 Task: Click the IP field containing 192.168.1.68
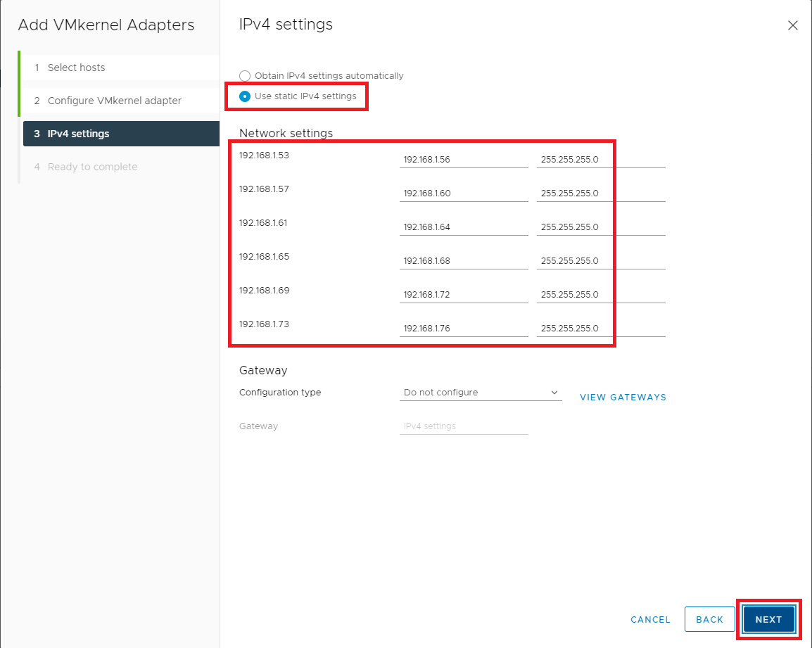point(463,261)
